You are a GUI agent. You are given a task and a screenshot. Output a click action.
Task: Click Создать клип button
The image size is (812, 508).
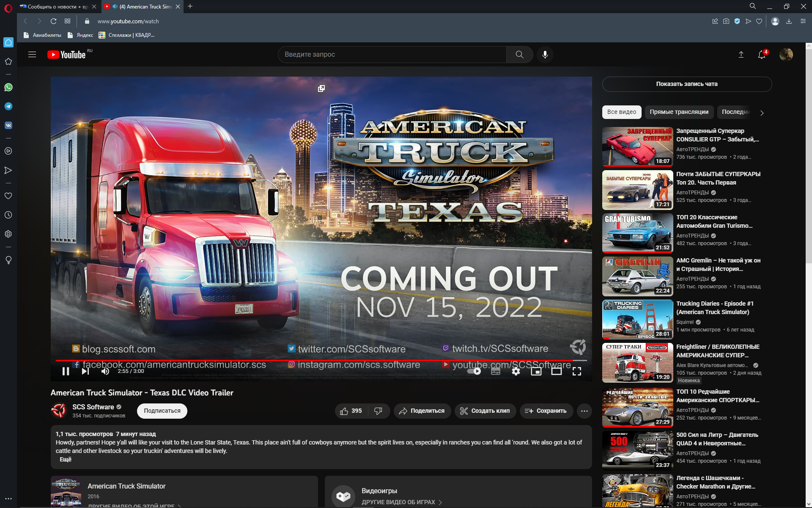pos(485,411)
